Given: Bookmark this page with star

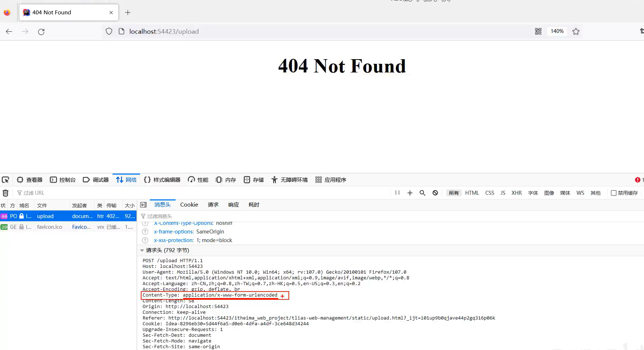Looking at the screenshot, I should click(x=576, y=32).
